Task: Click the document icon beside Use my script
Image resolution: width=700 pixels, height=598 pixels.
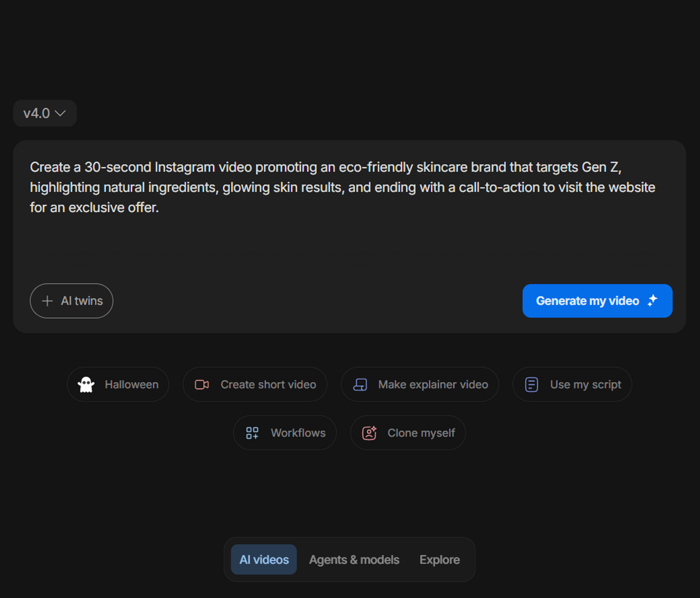Action: pos(531,385)
